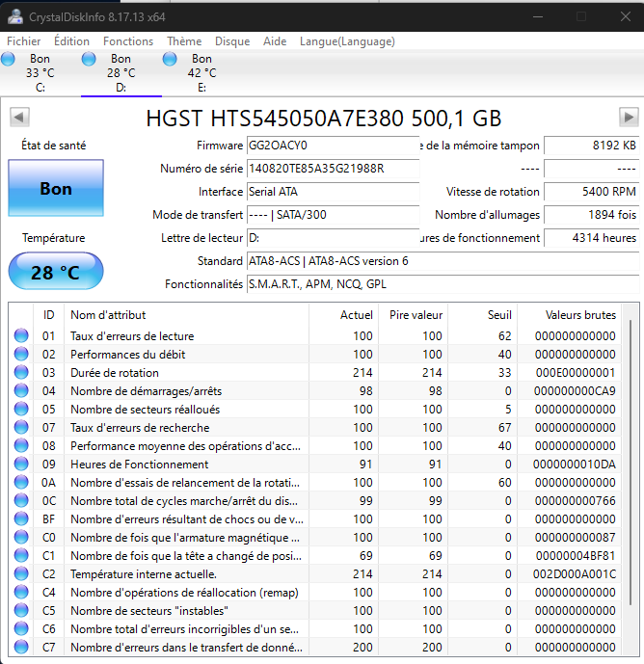Screen dimensions: 644x664
Task: Click the Firmware field GG2OACY0
Action: pos(333,146)
